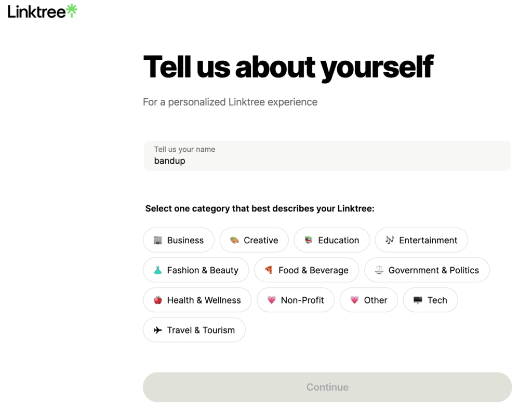Click the pizza icon on Food & Beverage
This screenshot has height=410, width=532.
[x=269, y=270]
